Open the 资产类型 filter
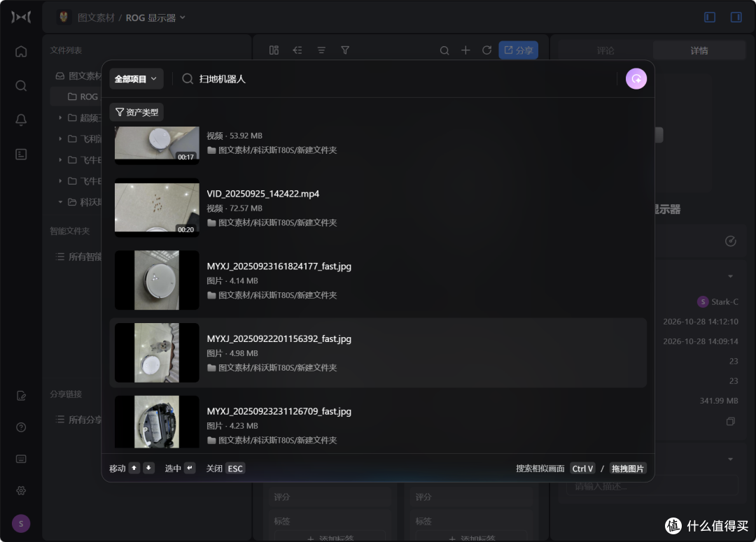 136,113
